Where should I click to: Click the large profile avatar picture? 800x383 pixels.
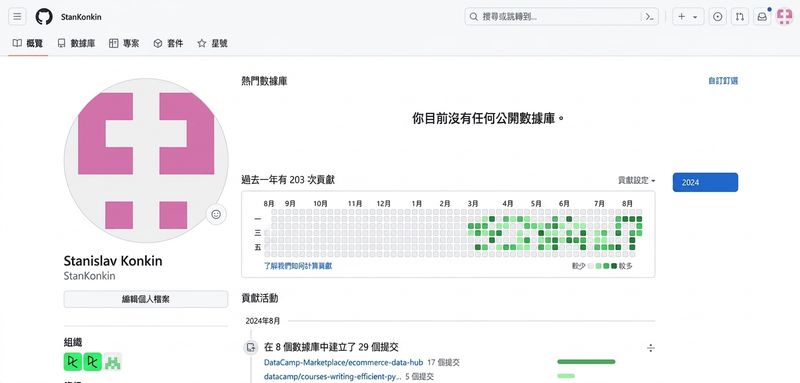(x=145, y=160)
